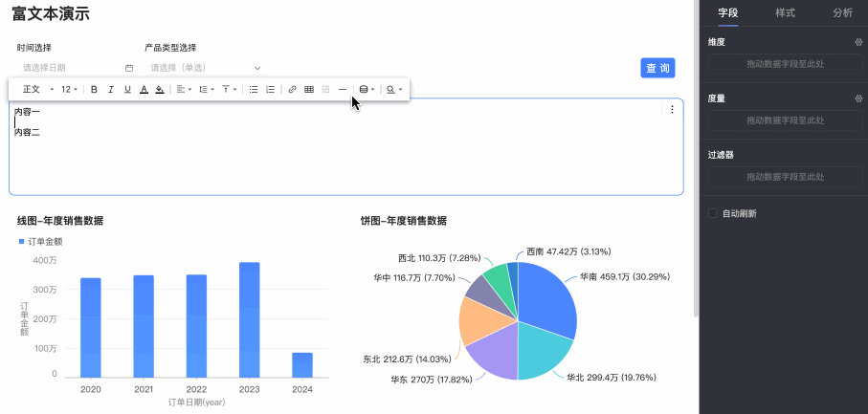The width and height of the screenshot is (868, 414).
Task: Toggle italic formatting in text toolbar
Action: (x=111, y=89)
